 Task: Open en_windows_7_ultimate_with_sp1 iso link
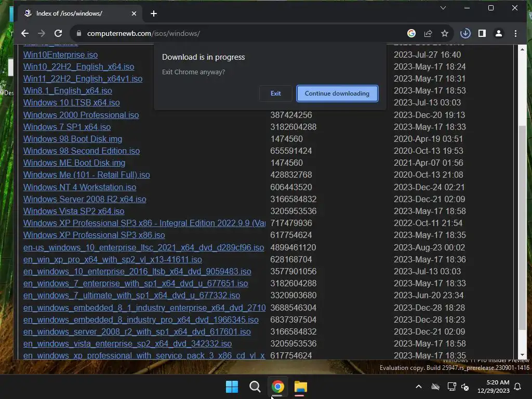click(x=131, y=295)
